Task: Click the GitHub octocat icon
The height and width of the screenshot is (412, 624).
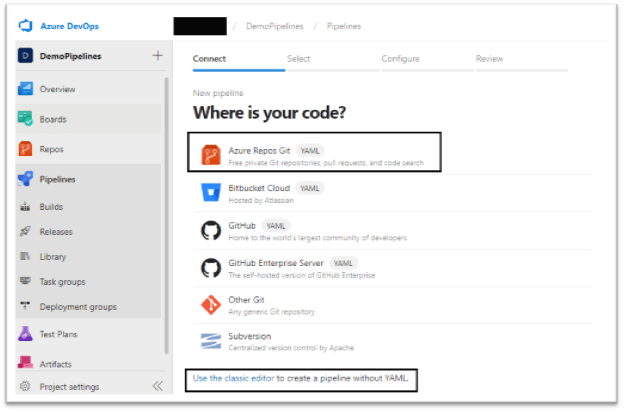Action: (211, 230)
